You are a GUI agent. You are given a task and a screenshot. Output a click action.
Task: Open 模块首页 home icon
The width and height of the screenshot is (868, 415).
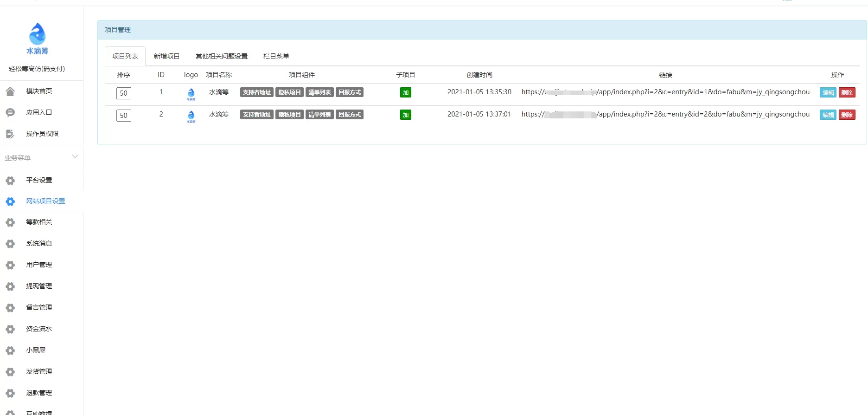tap(10, 91)
